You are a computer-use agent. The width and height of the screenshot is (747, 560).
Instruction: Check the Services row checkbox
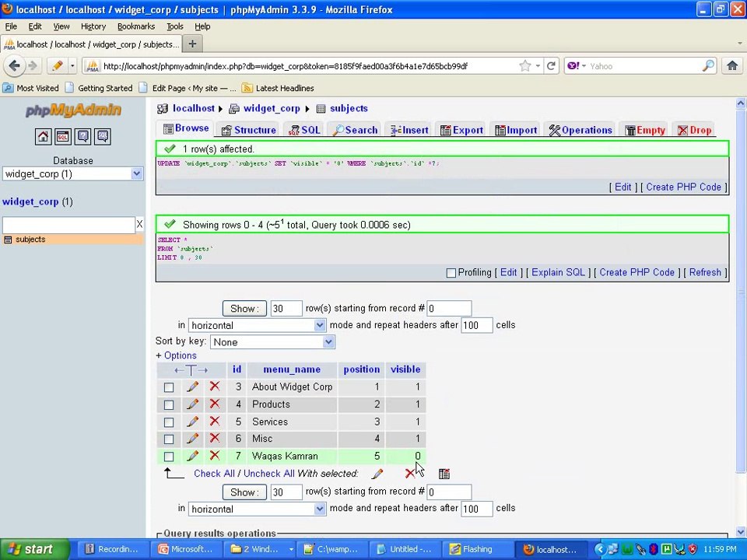169,422
